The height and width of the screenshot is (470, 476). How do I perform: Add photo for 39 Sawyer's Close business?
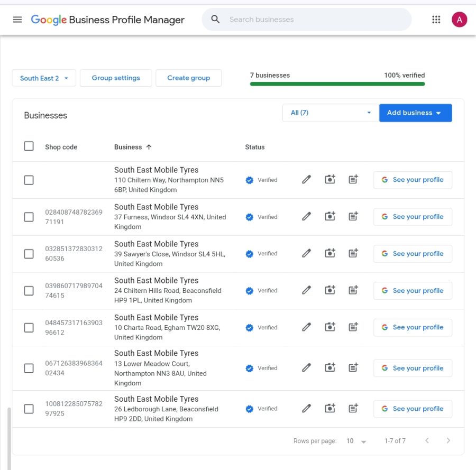coord(330,253)
